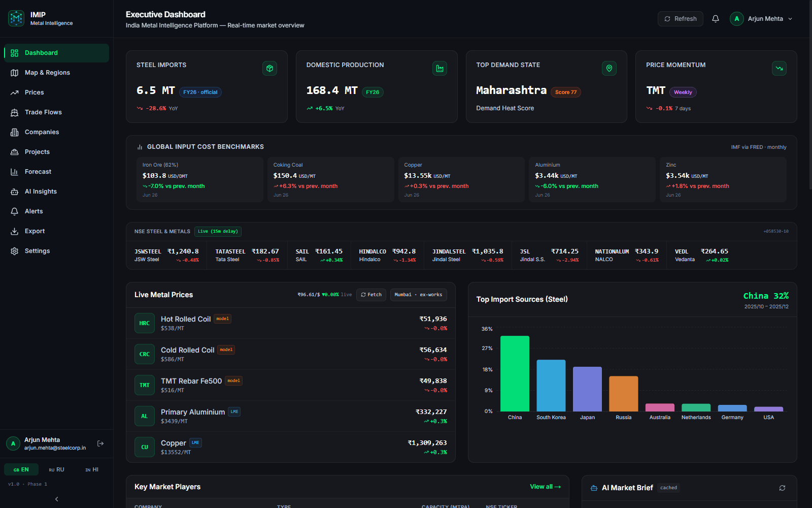Click the Steel Imports cube icon
812x508 pixels.
pos(269,68)
